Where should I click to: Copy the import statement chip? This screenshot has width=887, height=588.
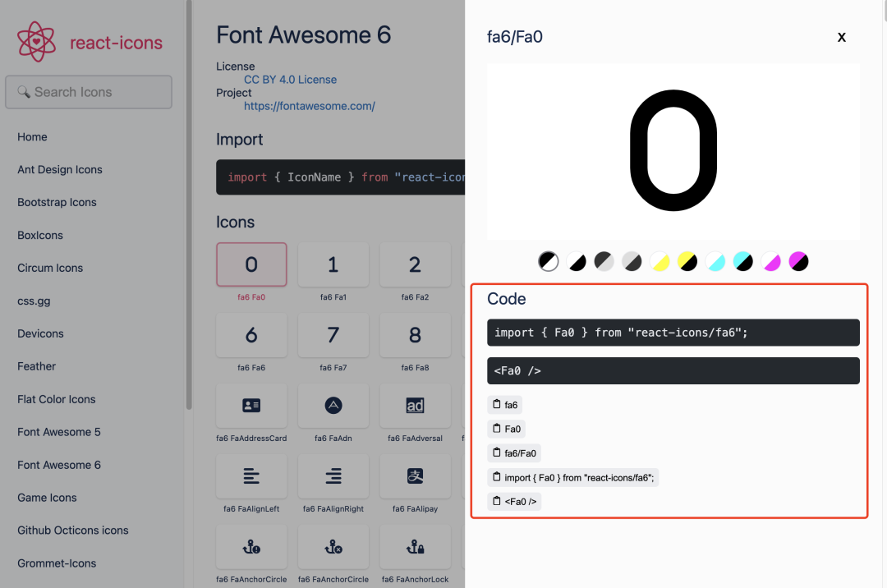tap(573, 478)
